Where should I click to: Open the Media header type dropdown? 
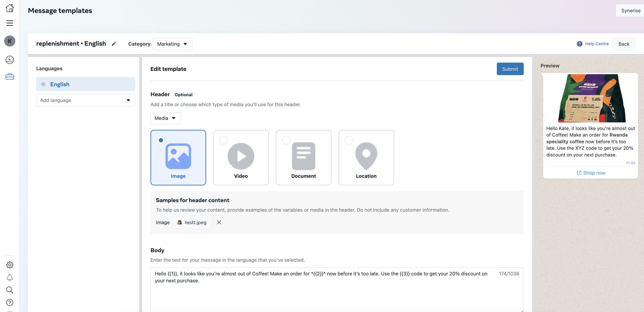tap(165, 118)
